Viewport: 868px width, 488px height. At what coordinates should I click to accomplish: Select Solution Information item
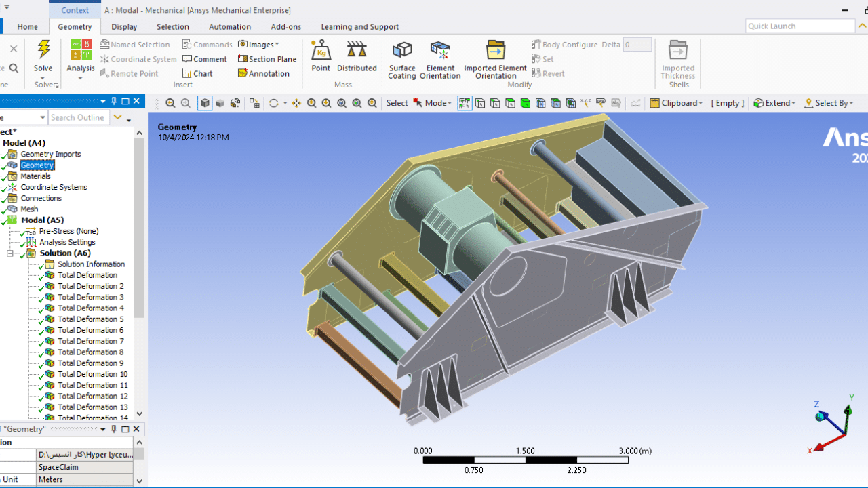[91, 264]
